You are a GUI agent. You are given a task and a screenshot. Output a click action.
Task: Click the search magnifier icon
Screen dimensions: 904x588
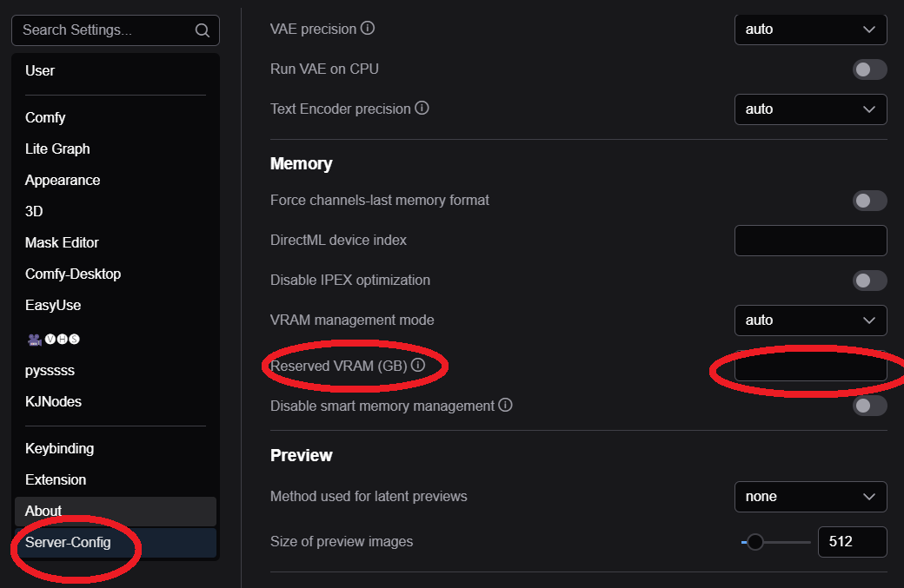(x=202, y=30)
